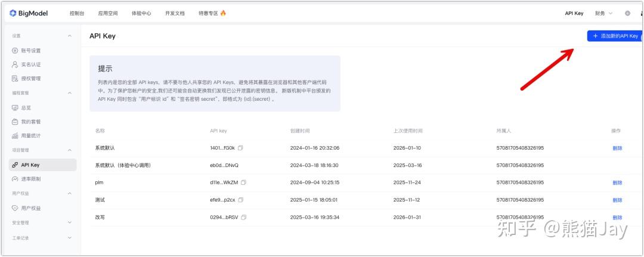The image size is (644, 257).
Task: Click the 速率限制 gauge icon
Action: click(15, 179)
